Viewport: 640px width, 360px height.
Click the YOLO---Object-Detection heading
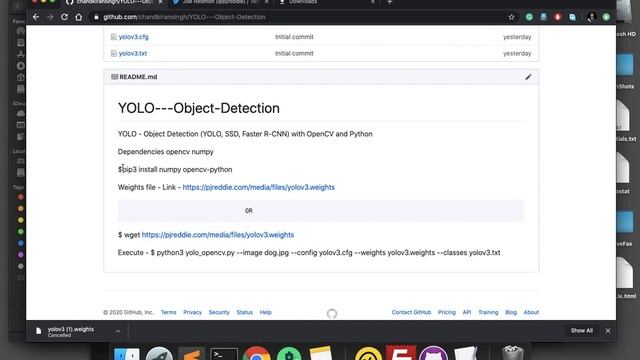[x=199, y=108]
